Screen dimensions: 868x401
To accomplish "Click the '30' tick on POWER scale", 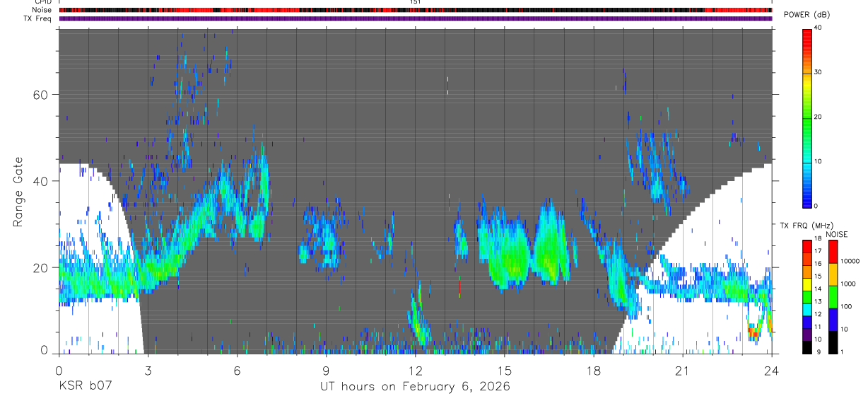I will click(817, 72).
